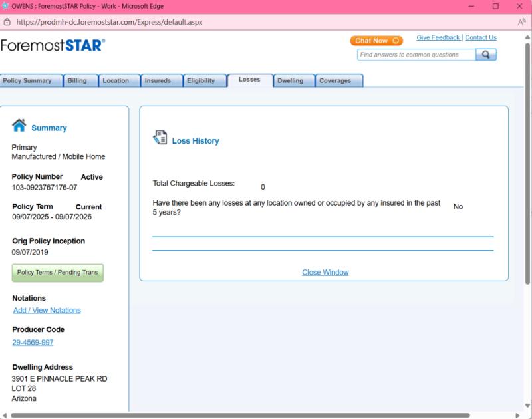Open the Eligibility tab

201,81
